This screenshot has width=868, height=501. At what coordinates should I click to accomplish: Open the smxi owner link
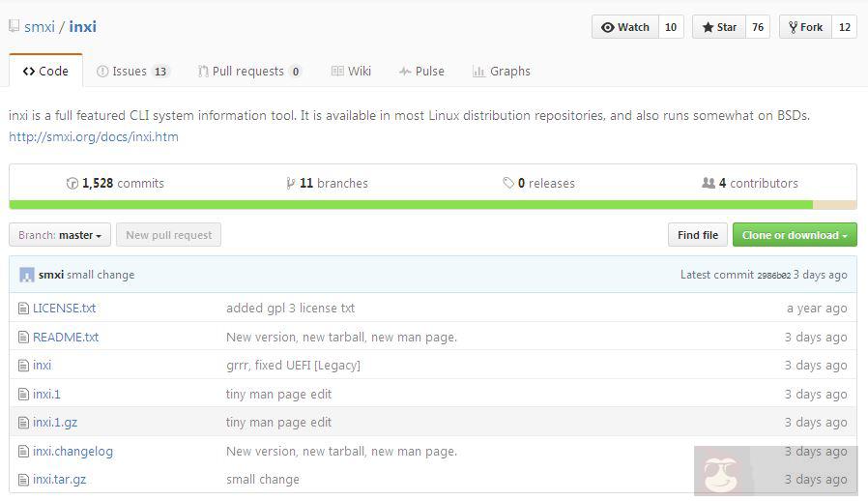point(40,27)
